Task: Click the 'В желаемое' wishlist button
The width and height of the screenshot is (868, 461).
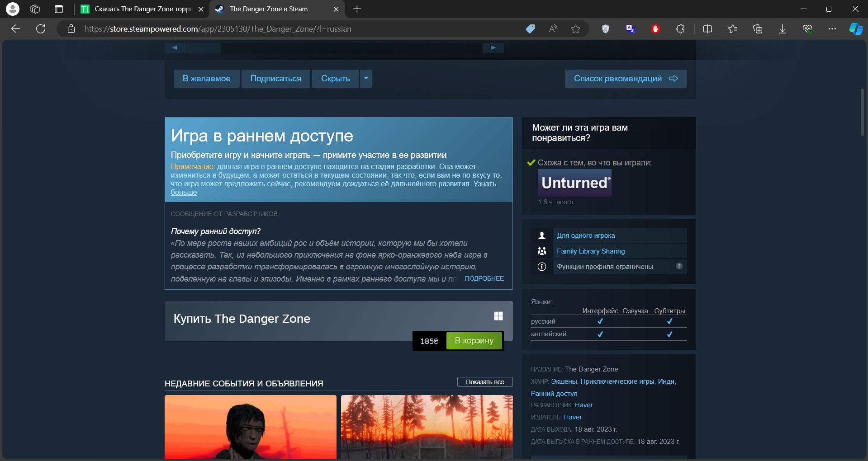Action: pyautogui.click(x=206, y=79)
